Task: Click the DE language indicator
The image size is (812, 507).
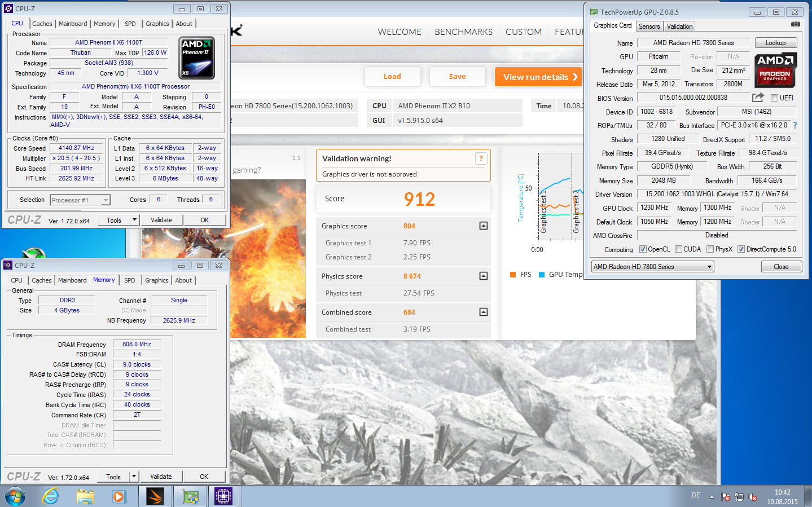Action: tap(696, 495)
